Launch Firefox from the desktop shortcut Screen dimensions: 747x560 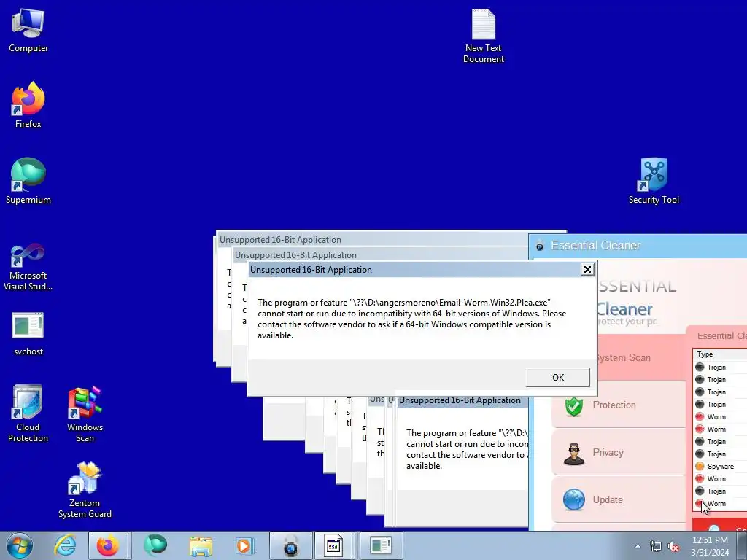click(28, 105)
